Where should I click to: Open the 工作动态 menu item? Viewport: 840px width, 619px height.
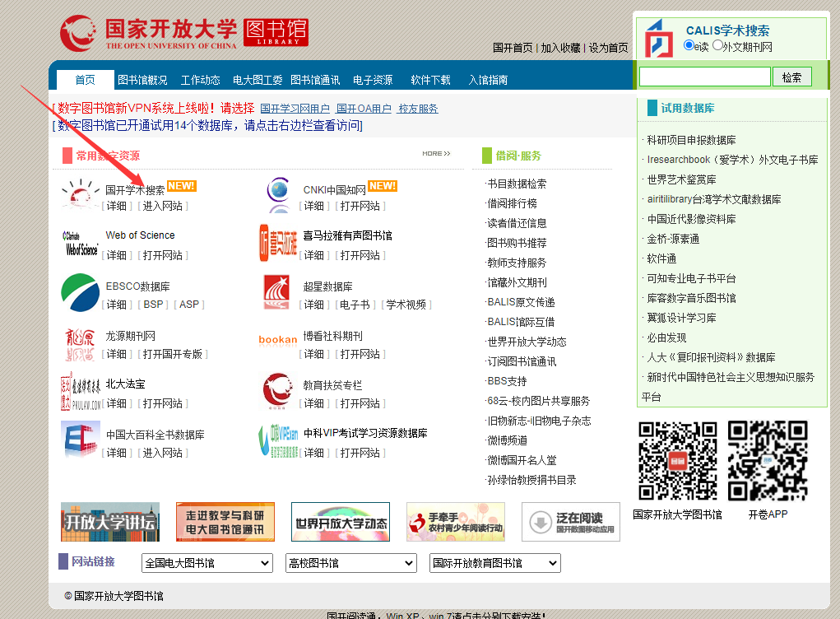coord(201,80)
